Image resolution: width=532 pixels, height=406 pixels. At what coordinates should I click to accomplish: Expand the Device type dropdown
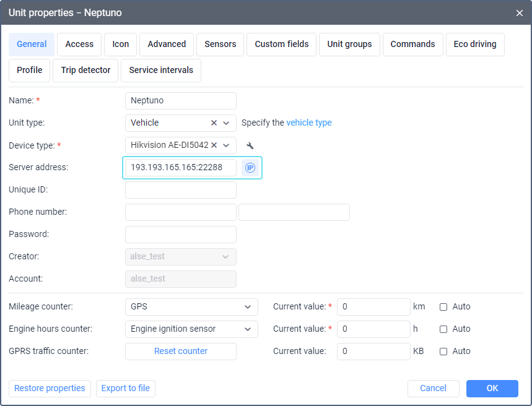pos(226,145)
